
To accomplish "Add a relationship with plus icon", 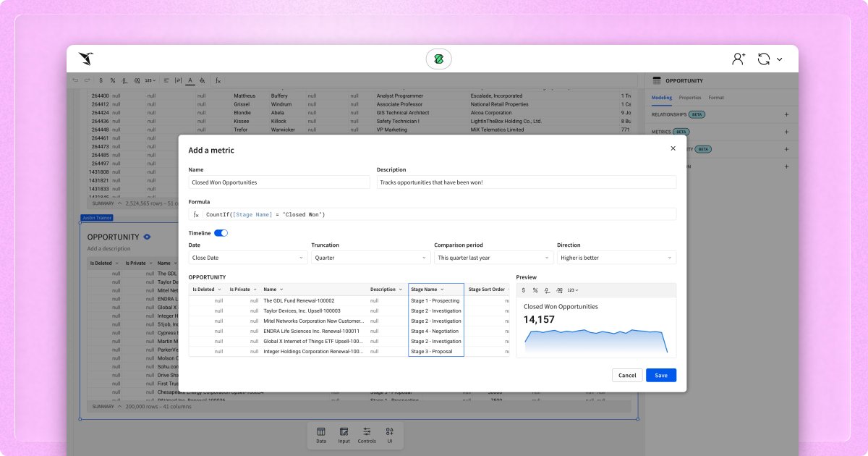I will pos(786,114).
